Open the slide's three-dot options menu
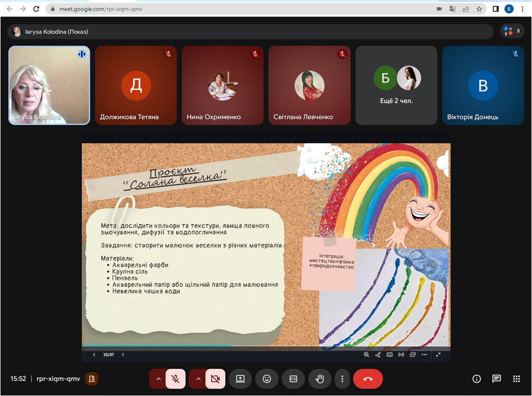532x396 pixels. (x=424, y=355)
